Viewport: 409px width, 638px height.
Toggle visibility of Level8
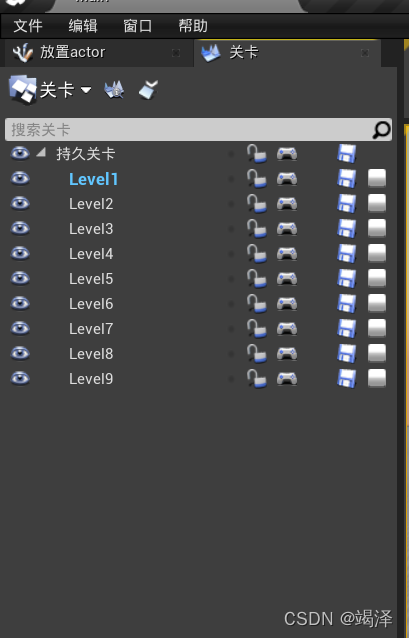coord(20,353)
